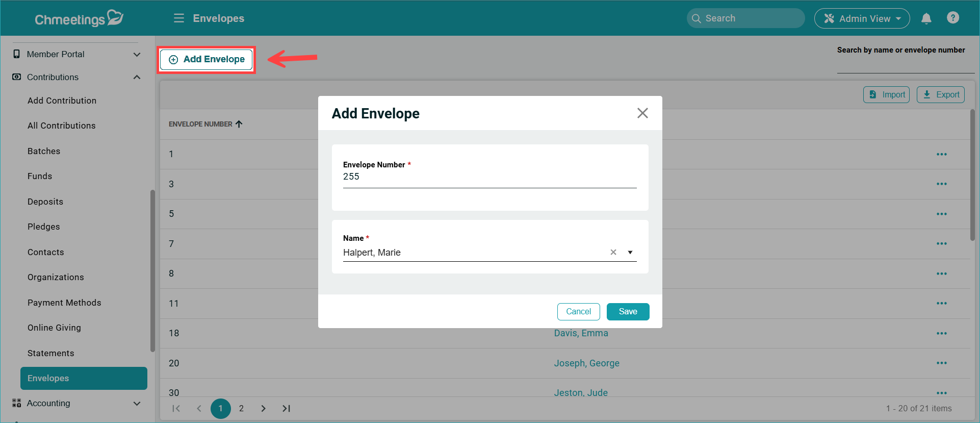The height and width of the screenshot is (423, 980).
Task: Close the Add Envelope dialog
Action: click(x=642, y=113)
